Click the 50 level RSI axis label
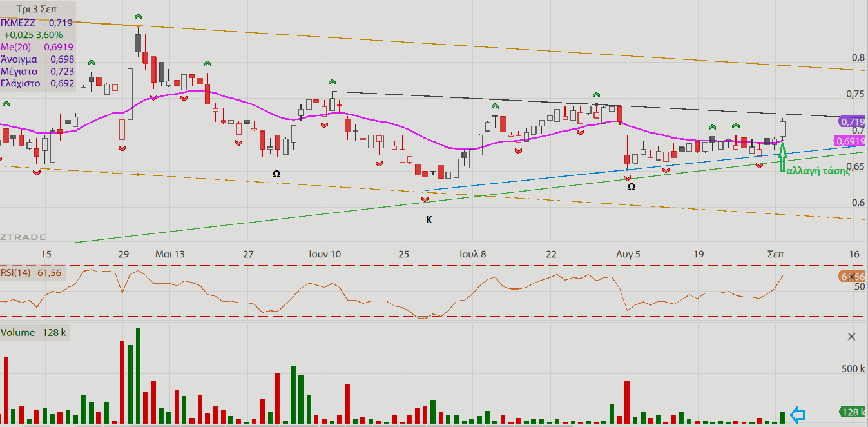Image resolution: width=868 pixels, height=427 pixels. point(859,286)
